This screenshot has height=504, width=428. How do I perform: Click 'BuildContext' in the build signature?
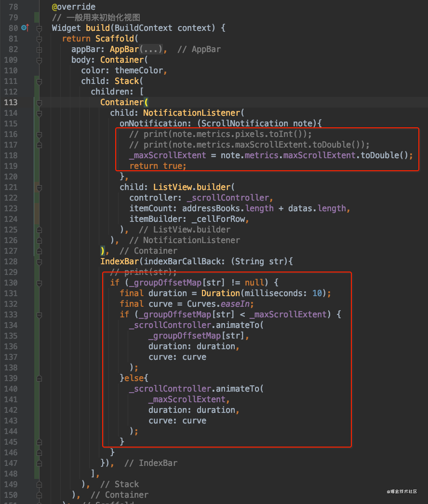click(143, 28)
